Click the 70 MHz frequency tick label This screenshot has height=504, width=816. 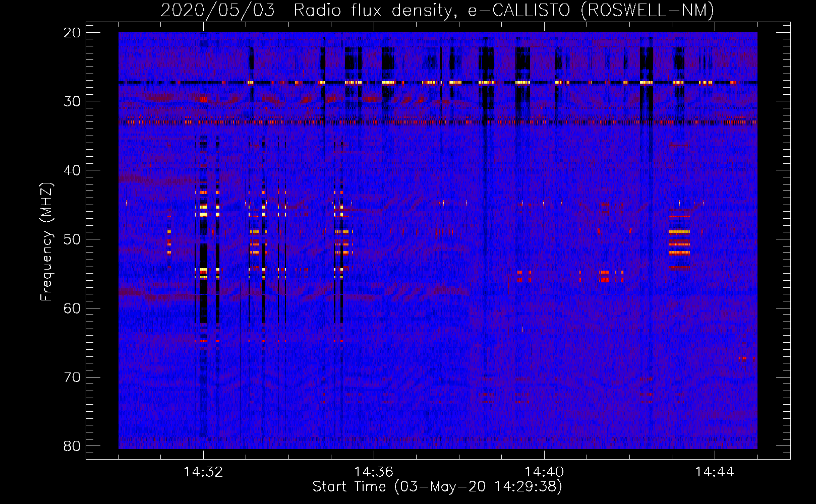click(73, 377)
